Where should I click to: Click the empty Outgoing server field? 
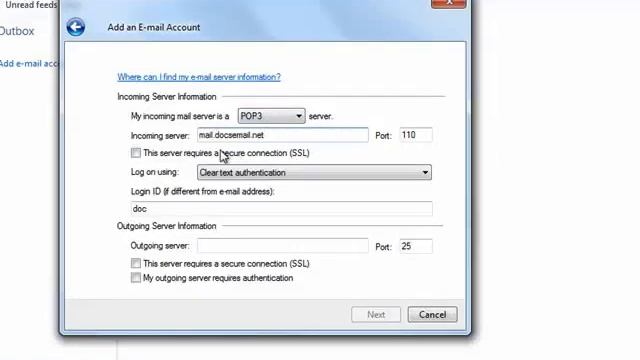(282, 246)
